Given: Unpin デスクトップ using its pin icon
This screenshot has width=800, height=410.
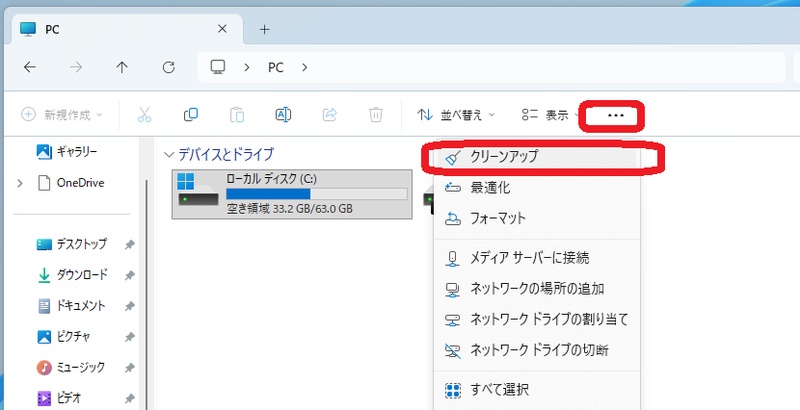Looking at the screenshot, I should click(x=130, y=245).
